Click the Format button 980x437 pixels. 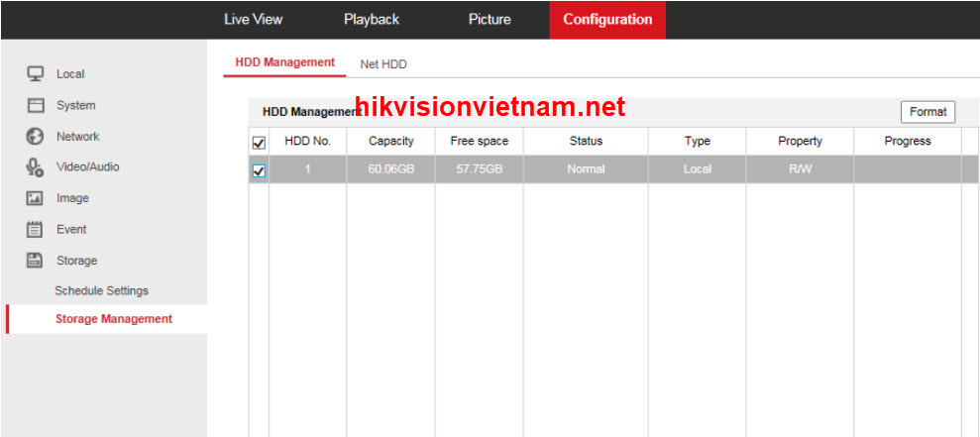coord(928,112)
